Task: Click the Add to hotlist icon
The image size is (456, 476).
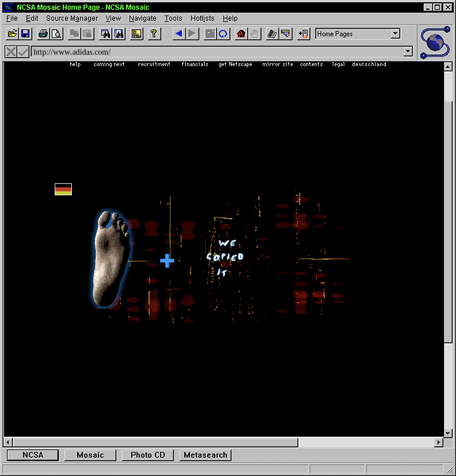Action: [303, 34]
